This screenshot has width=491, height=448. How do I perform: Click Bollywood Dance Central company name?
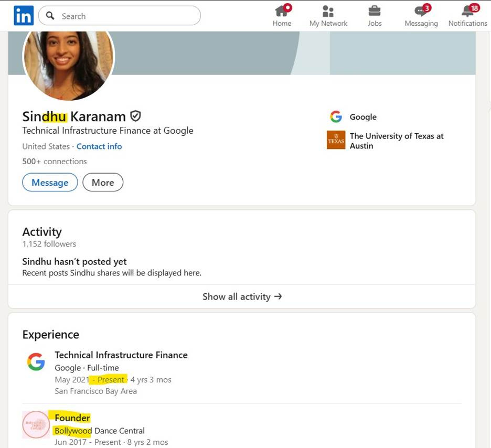tap(99, 431)
